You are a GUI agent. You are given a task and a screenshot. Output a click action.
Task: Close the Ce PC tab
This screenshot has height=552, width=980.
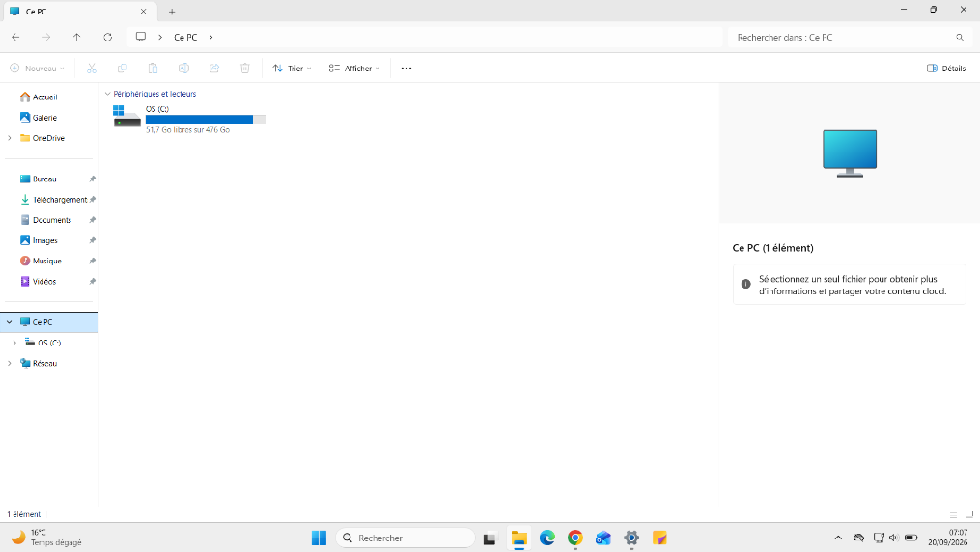(x=143, y=12)
